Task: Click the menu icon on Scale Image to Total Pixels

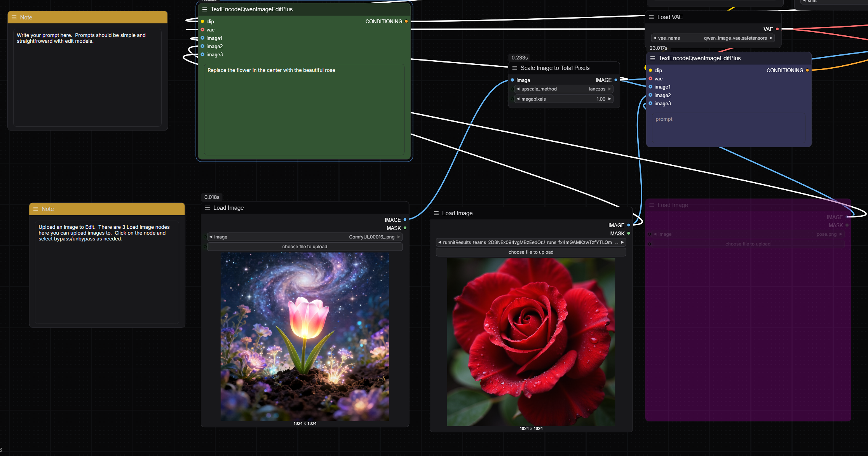Action: pos(515,68)
